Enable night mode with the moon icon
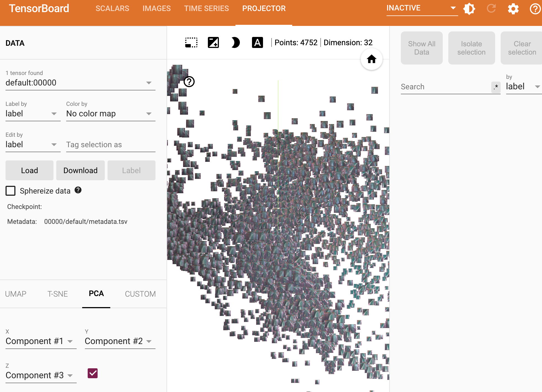 point(235,43)
